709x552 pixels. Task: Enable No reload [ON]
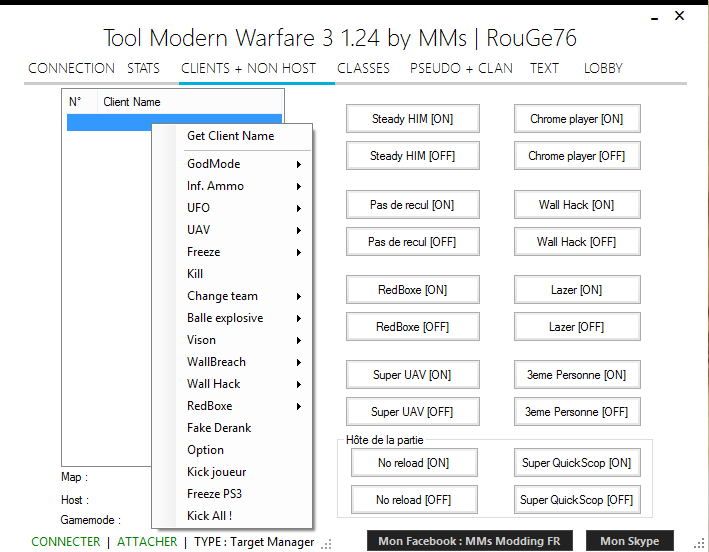pyautogui.click(x=414, y=463)
